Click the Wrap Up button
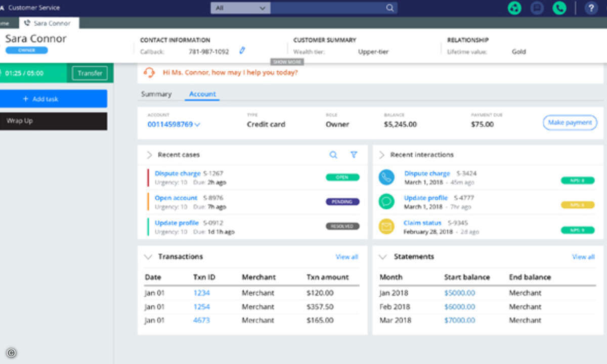 [x=54, y=121]
